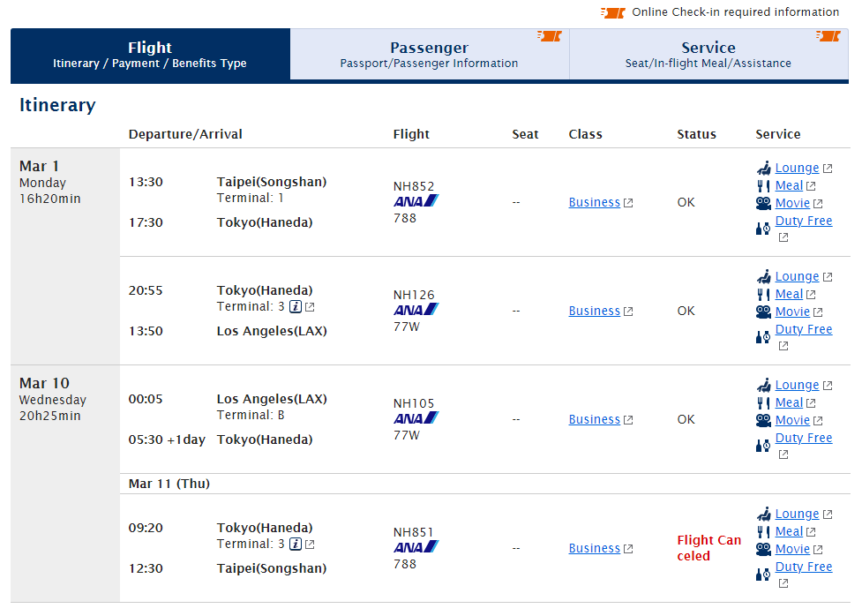Open Business class link for NH851
Image resolution: width=862 pixels, height=616 pixels.
pos(595,548)
